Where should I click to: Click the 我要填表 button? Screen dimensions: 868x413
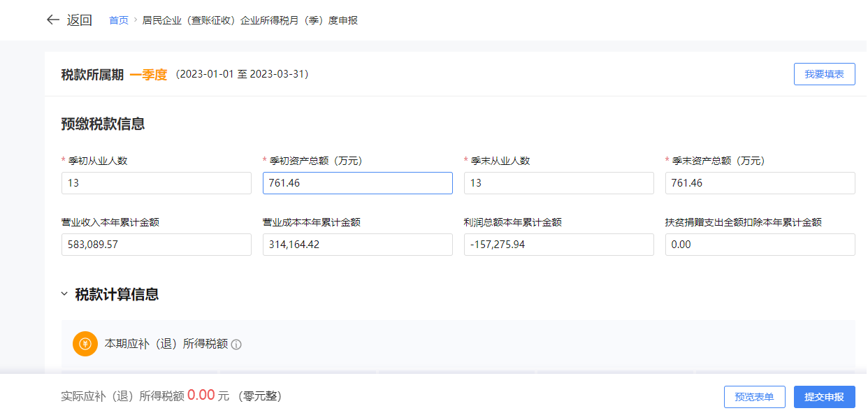pos(824,74)
